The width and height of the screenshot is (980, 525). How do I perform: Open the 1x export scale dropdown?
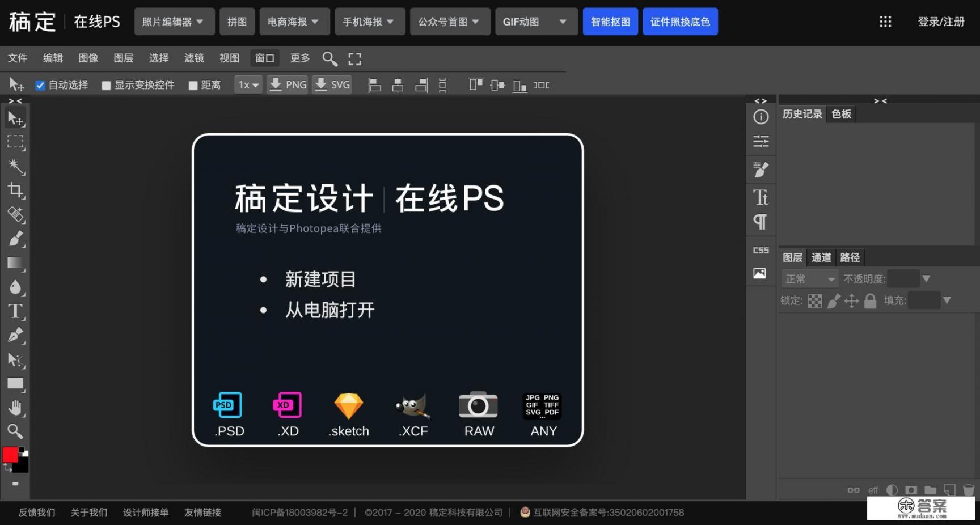pos(248,85)
